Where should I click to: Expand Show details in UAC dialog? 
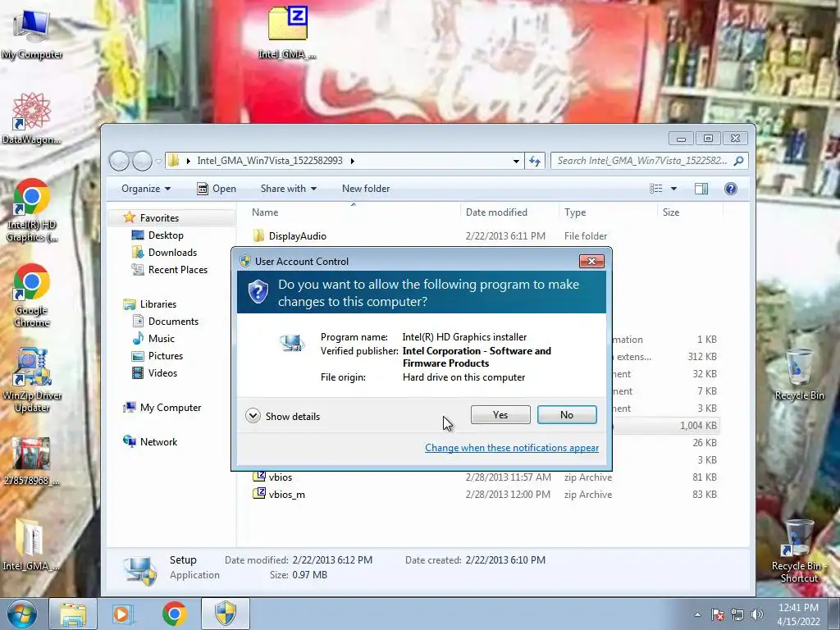[283, 416]
